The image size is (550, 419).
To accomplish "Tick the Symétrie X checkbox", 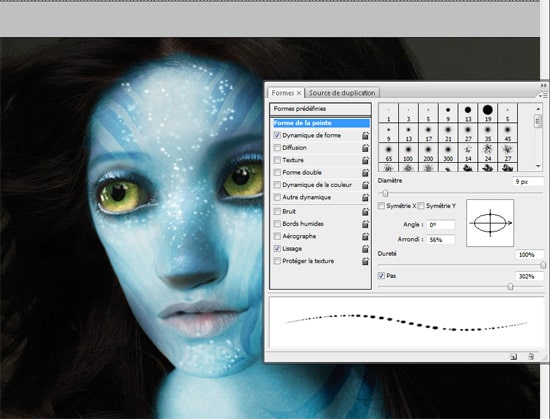I will pyautogui.click(x=381, y=206).
